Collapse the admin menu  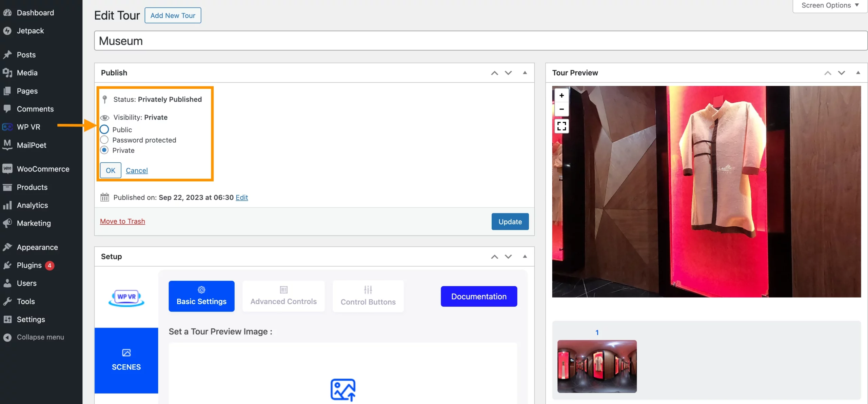point(40,337)
